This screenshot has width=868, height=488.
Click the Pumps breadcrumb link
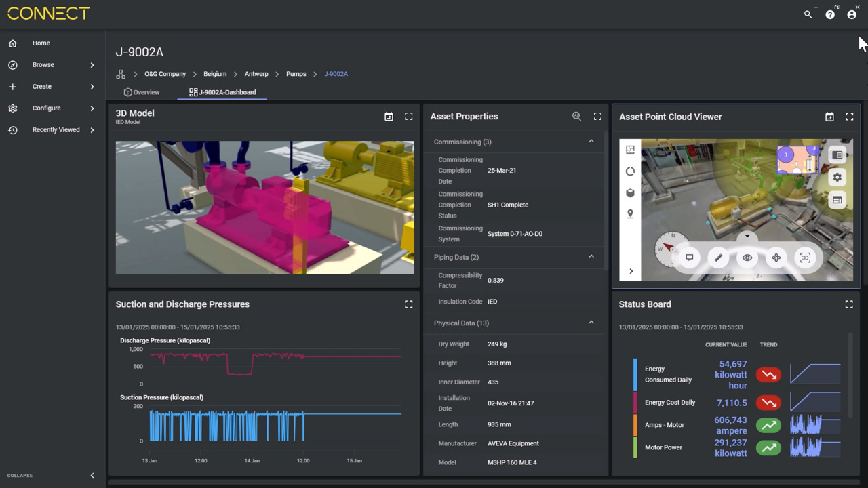(x=296, y=74)
